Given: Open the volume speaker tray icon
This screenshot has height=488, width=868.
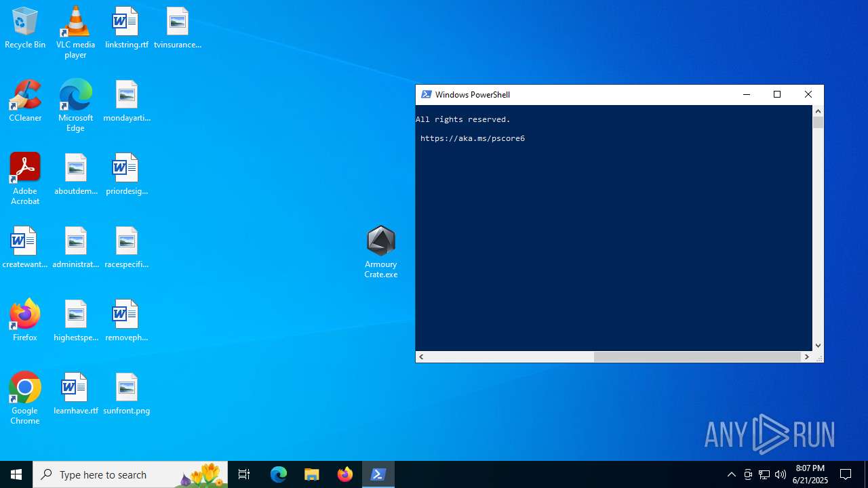Looking at the screenshot, I should tap(781, 474).
